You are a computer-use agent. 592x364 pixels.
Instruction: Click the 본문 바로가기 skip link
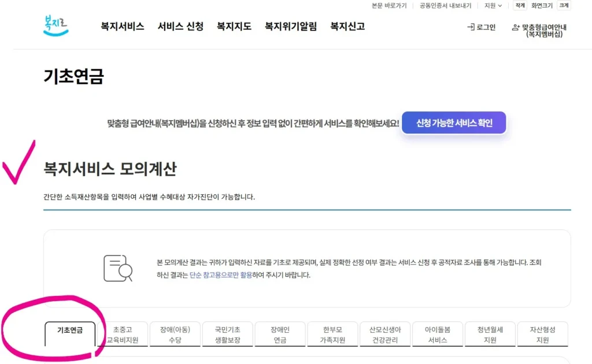(x=388, y=5)
